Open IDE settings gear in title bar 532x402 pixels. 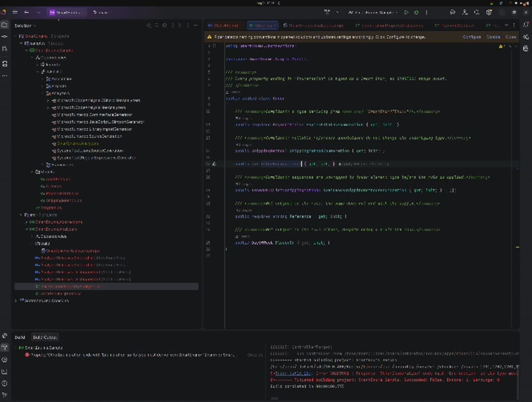point(489,12)
